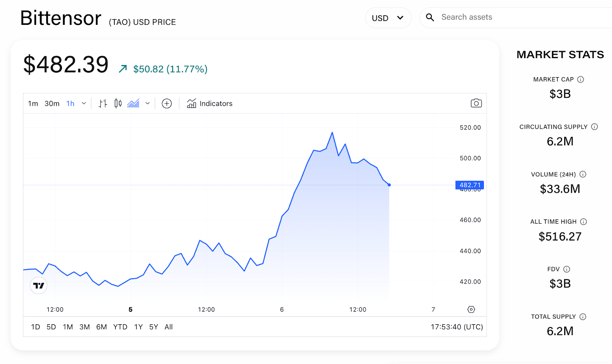This screenshot has width=612, height=364.
Task: Select the 5D date range
Action: (x=51, y=327)
